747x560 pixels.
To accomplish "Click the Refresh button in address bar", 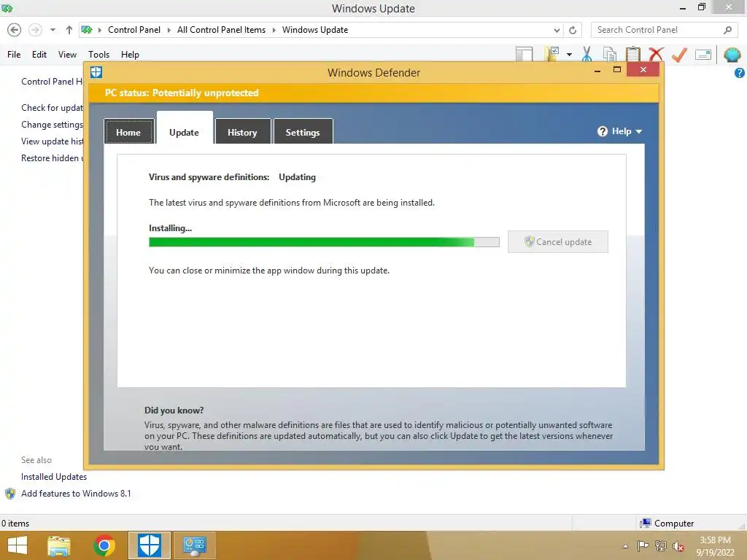I will tap(573, 30).
